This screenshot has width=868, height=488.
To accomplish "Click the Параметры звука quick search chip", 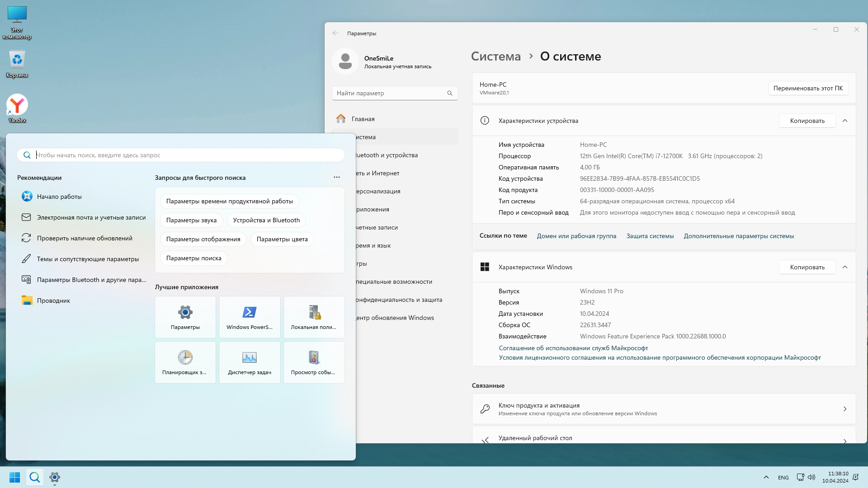I will point(191,220).
